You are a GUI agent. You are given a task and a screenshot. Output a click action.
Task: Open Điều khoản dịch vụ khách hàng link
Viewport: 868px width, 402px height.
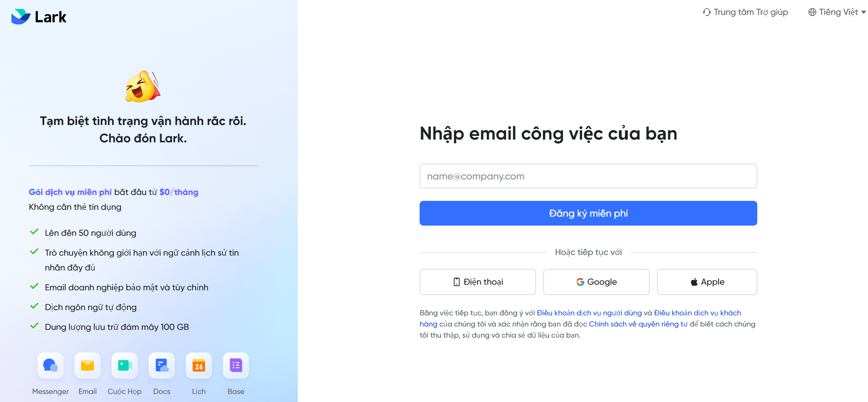(697, 313)
